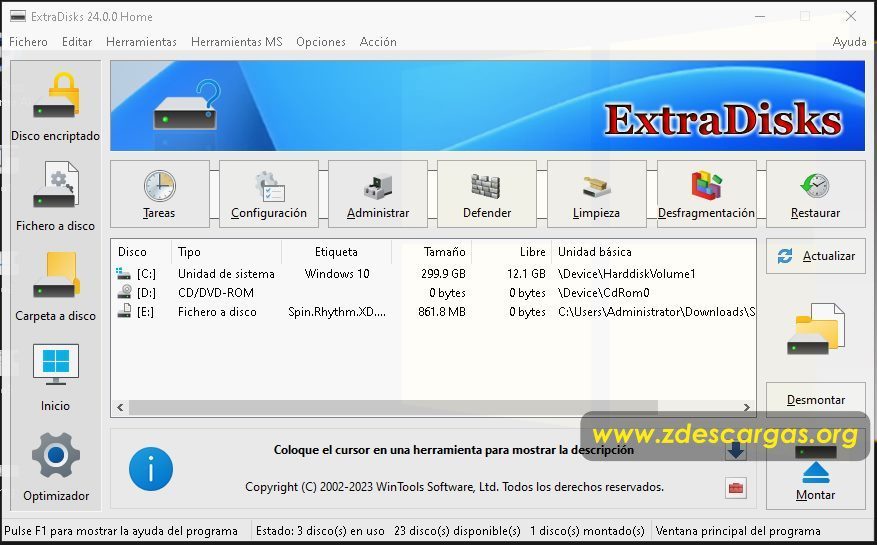Viewport: 877px width, 545px height.
Task: Open the Disco encriptado tool
Action: 55,105
